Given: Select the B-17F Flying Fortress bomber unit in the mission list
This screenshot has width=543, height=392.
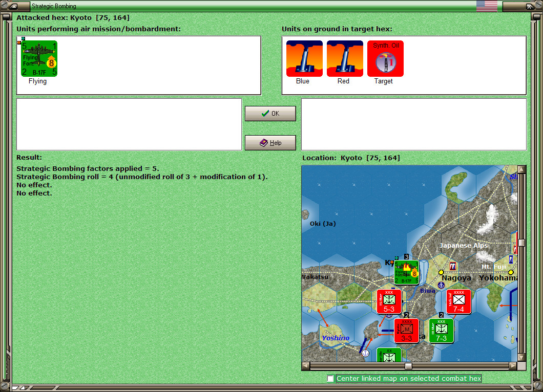Looking at the screenshot, I should pyautogui.click(x=39, y=58).
